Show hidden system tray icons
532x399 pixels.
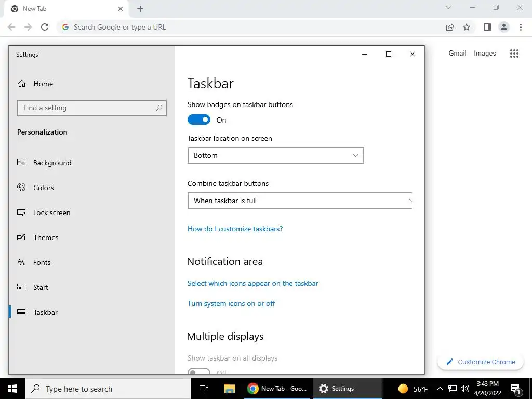pyautogui.click(x=440, y=389)
